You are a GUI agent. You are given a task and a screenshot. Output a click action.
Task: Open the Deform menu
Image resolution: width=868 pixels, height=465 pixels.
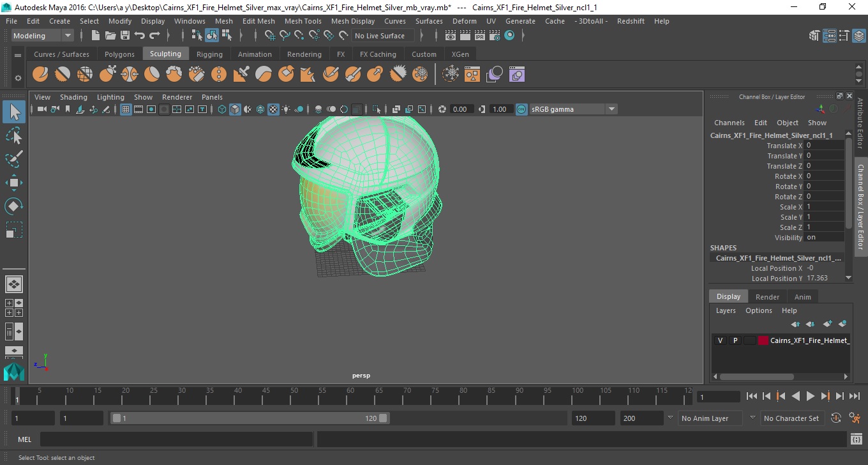[x=464, y=21]
